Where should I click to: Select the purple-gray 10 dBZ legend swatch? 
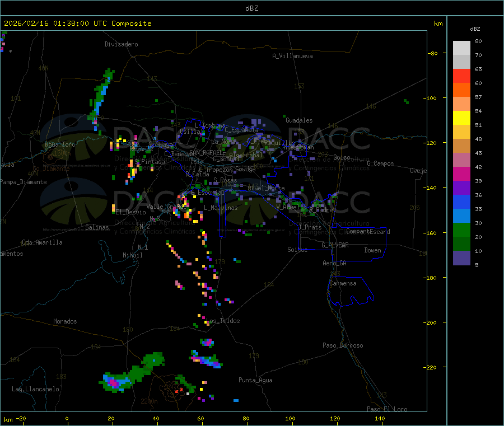click(461, 258)
